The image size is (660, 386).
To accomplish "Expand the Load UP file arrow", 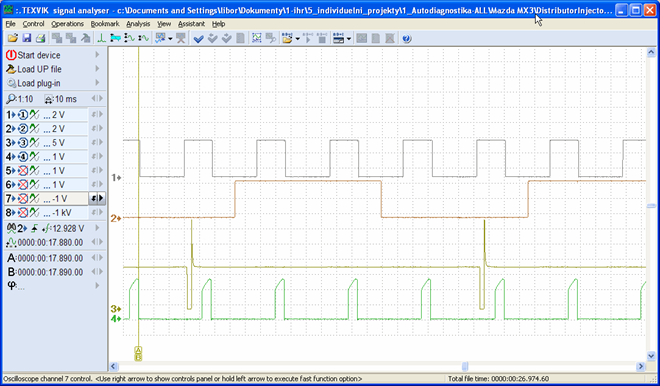I will tap(97, 69).
